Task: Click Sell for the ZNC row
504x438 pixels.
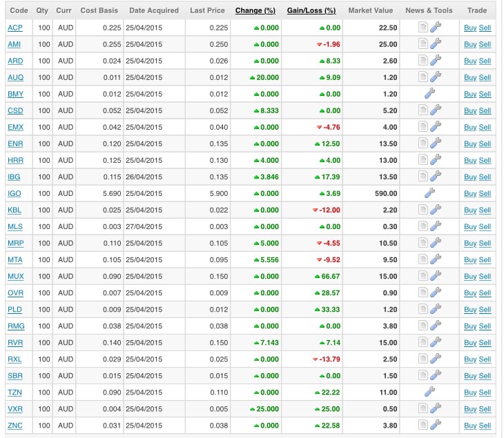Action: [485, 426]
